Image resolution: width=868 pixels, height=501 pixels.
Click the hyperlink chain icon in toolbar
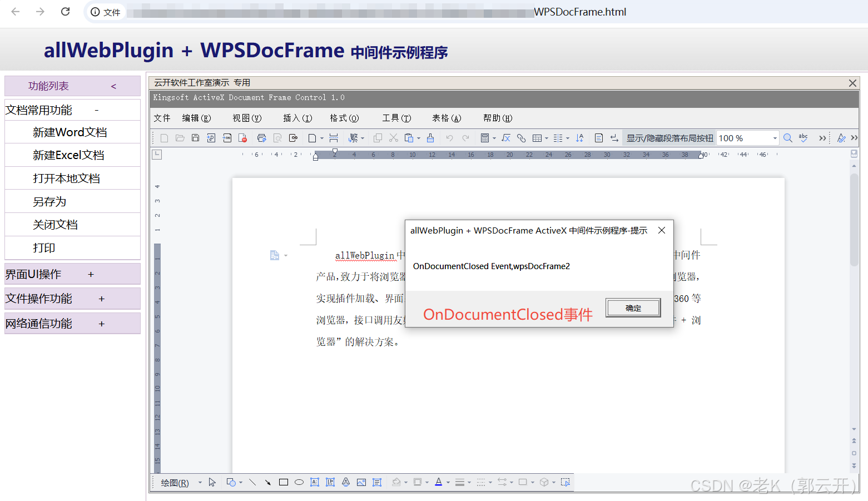tap(521, 138)
